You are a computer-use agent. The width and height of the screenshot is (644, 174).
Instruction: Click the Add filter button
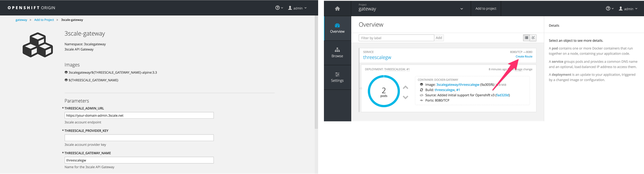[x=439, y=38]
